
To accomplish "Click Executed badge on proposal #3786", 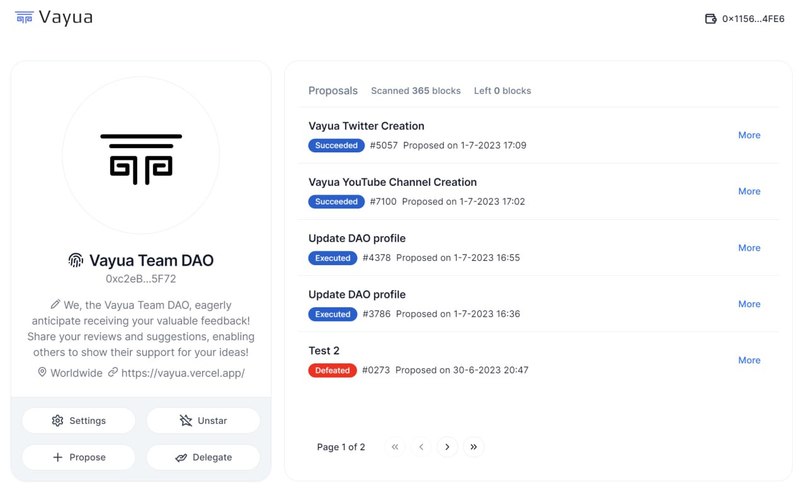I will tap(333, 314).
